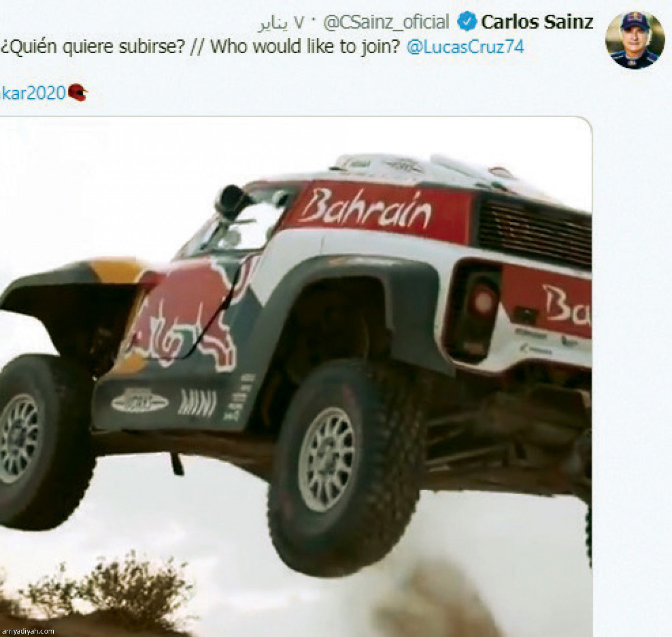Click the oval X-raid badge beside MINI
Screen dimensions: 672x637
pyautogui.click(x=139, y=401)
